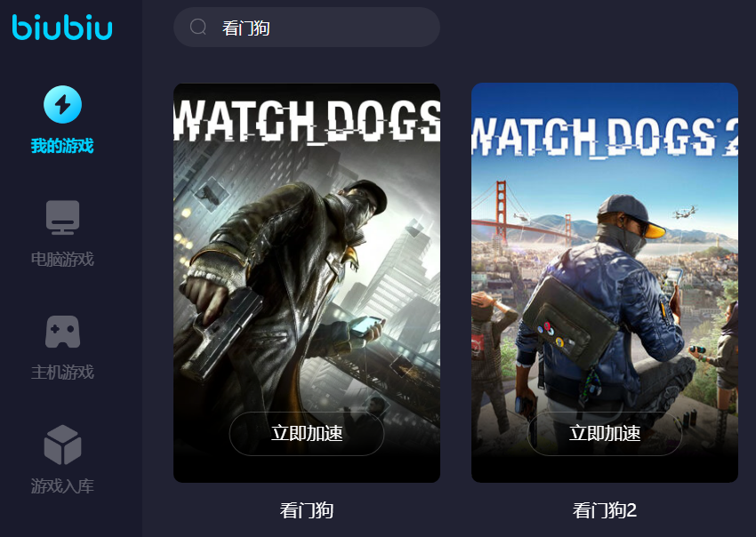Click the biubiu logo
This screenshot has height=537, width=756.
click(62, 27)
